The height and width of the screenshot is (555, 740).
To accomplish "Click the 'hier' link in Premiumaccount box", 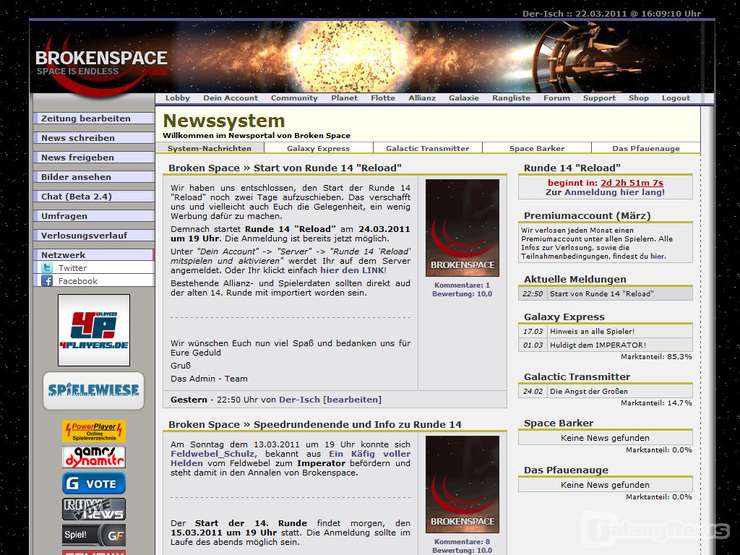I will point(657,256).
